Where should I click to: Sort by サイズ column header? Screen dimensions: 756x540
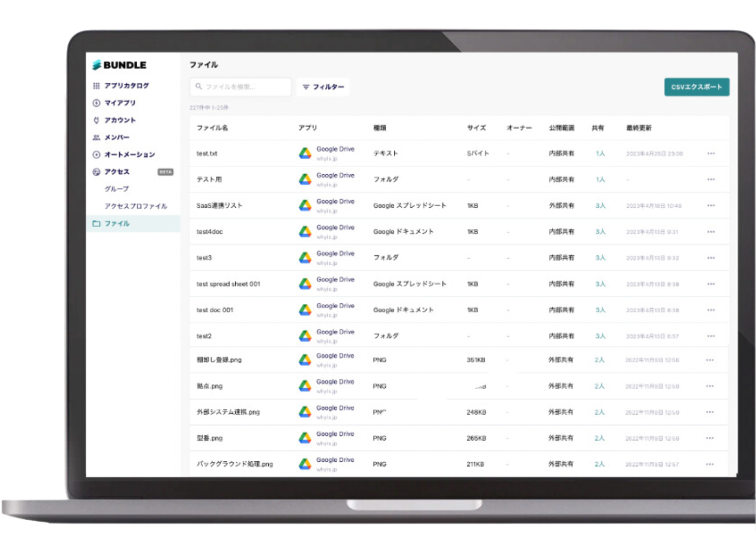[477, 128]
